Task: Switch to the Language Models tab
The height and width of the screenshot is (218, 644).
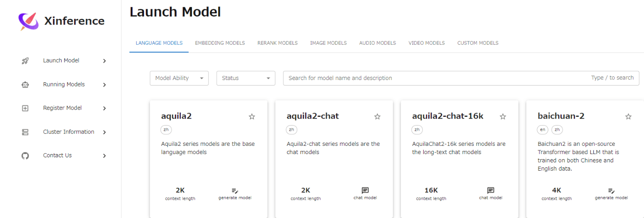Action: [x=159, y=43]
